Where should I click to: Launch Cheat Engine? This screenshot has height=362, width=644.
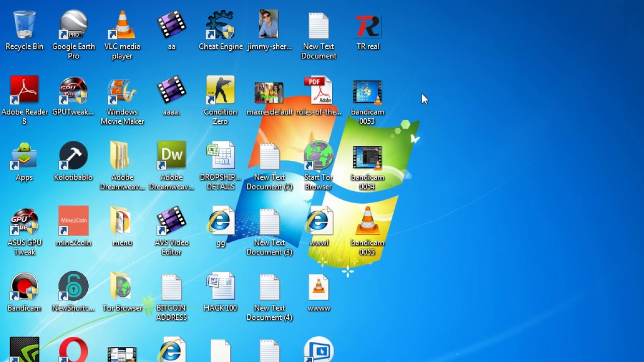tap(220, 24)
